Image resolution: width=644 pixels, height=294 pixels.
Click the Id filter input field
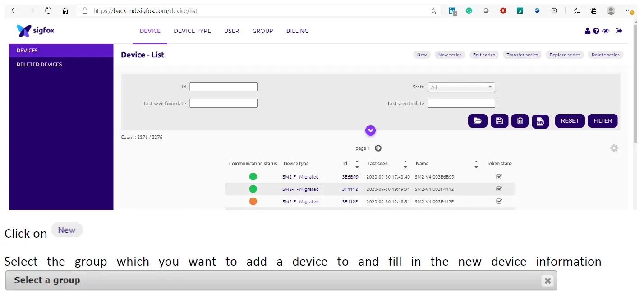223,86
